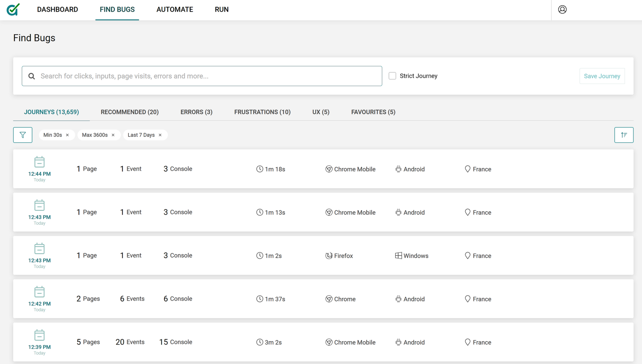Remove the Max 3600s filter chip
The height and width of the screenshot is (364, 642).
(x=113, y=135)
